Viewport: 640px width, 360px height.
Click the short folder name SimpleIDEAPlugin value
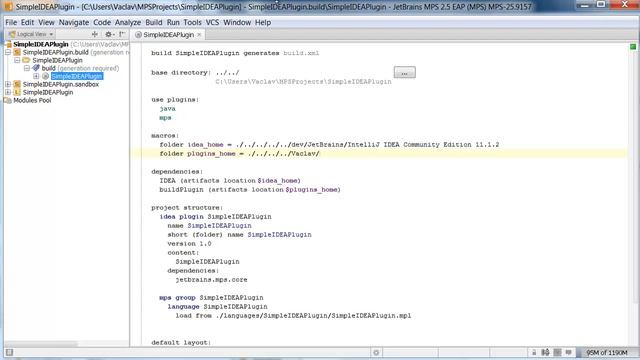[279, 235]
